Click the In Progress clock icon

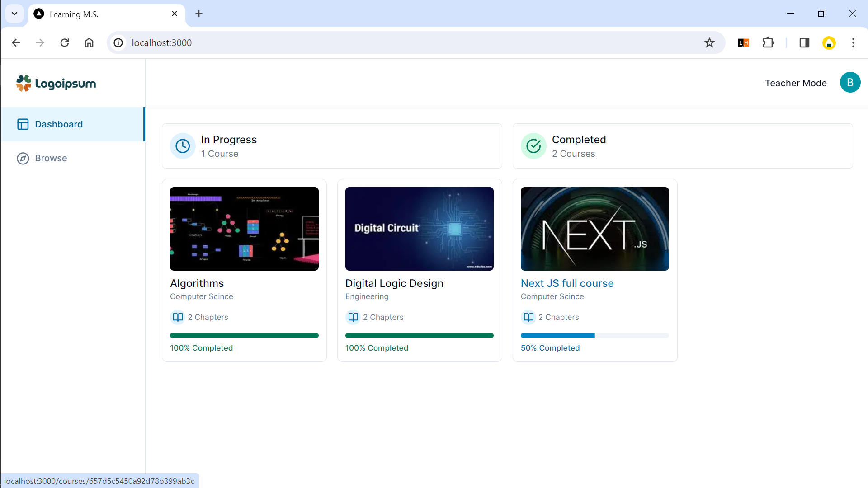click(183, 146)
